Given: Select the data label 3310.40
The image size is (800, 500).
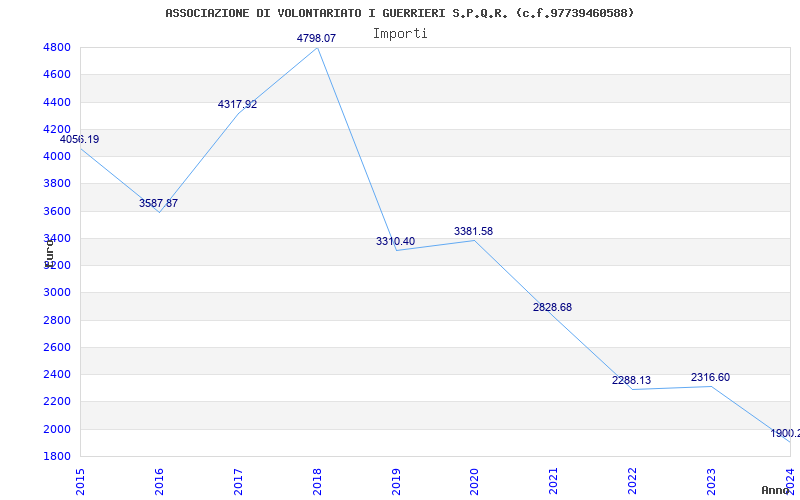Looking at the screenshot, I should coord(395,241).
